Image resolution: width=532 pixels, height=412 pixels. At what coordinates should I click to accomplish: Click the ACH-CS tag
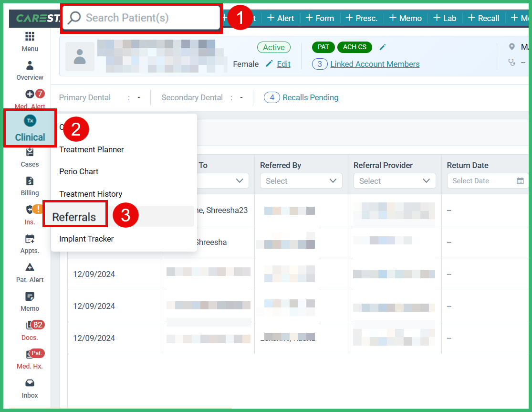tap(355, 47)
